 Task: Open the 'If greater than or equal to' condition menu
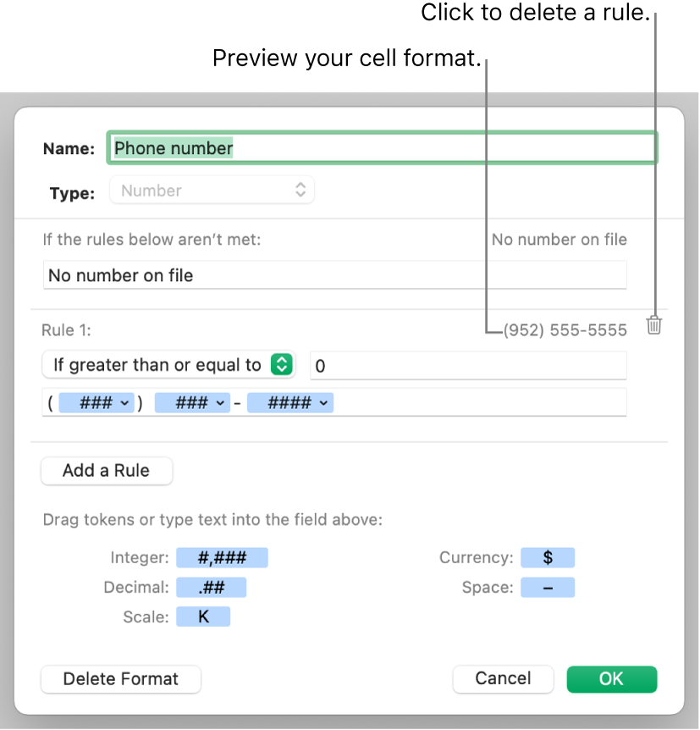coord(168,364)
